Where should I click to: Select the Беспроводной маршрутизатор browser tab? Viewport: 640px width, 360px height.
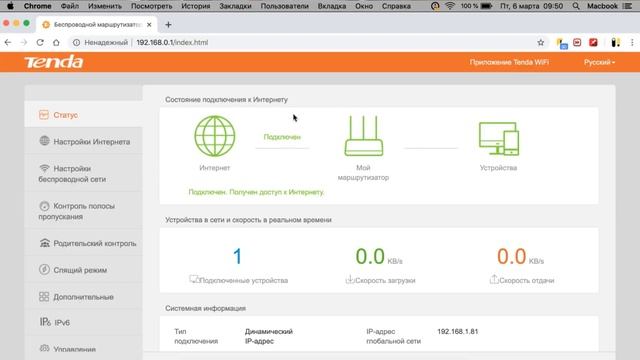tap(96, 24)
